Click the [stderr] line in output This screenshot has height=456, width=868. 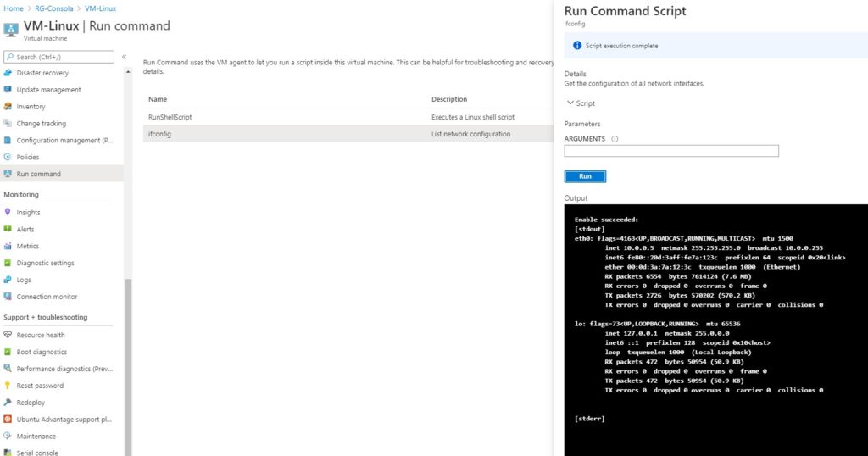point(590,419)
